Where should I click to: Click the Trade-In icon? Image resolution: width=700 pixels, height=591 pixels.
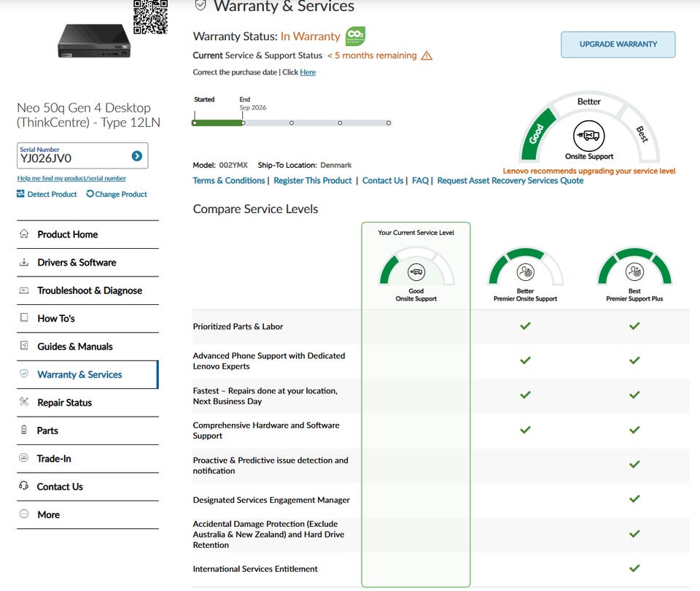coord(24,458)
